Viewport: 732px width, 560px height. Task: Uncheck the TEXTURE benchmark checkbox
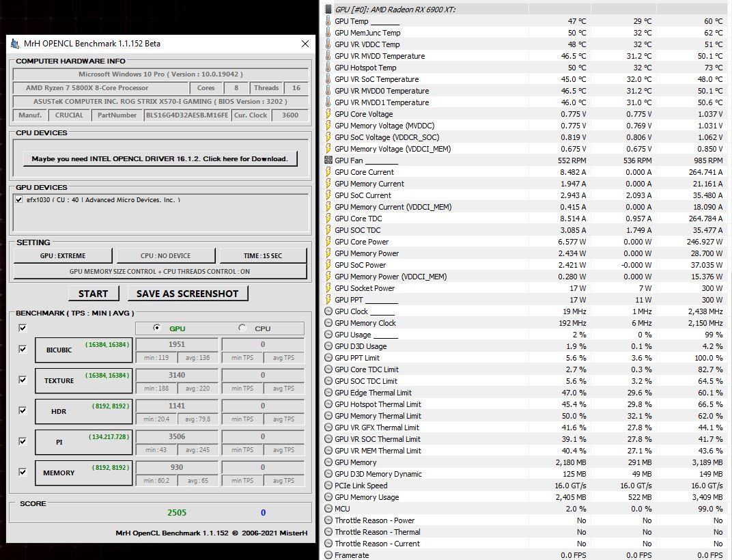coord(23,380)
